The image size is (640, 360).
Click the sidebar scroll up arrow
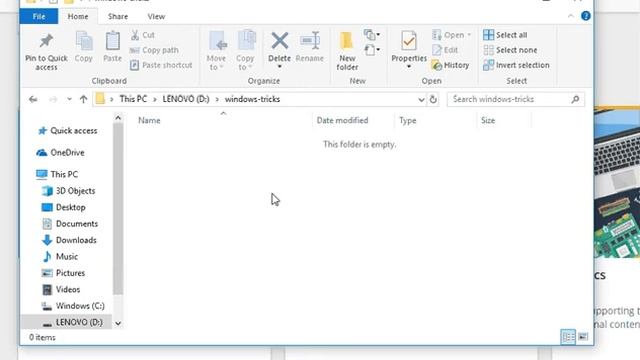118,118
